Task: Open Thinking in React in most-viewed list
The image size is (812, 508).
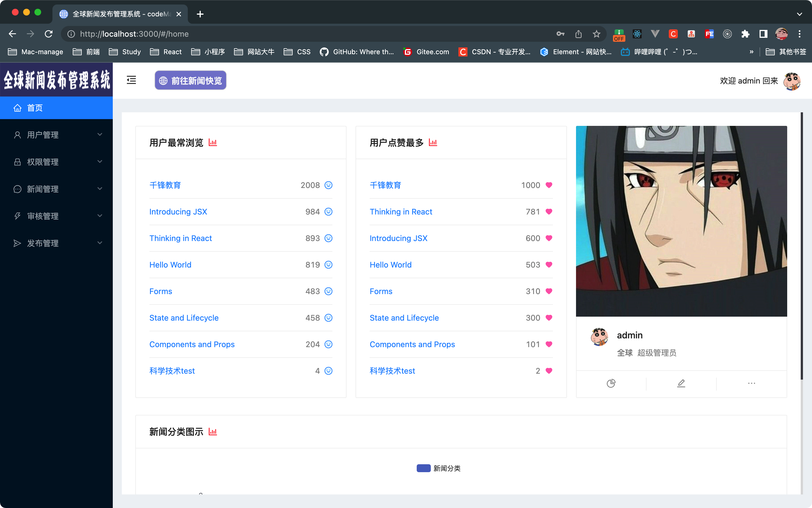Action: (x=180, y=238)
